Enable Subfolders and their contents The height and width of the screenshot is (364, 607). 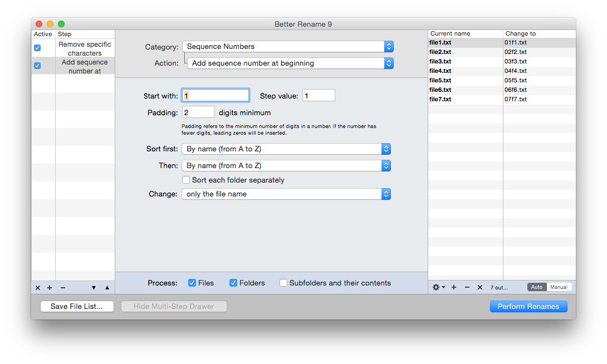283,283
